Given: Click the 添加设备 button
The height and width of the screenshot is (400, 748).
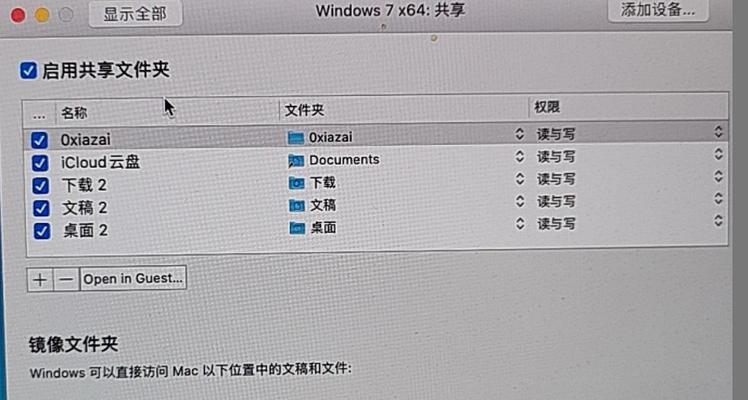Looking at the screenshot, I should (x=658, y=10).
